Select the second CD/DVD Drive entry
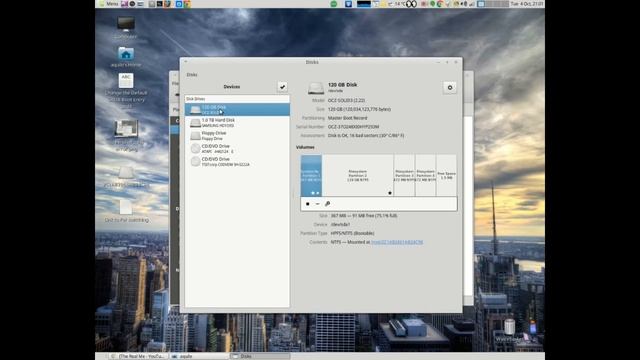 pos(237,162)
